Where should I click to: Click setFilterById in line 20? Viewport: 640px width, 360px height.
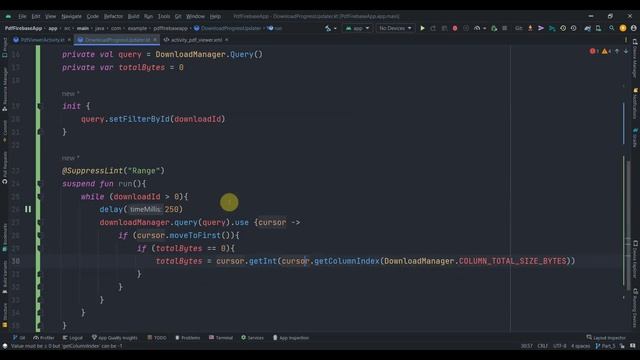click(139, 119)
